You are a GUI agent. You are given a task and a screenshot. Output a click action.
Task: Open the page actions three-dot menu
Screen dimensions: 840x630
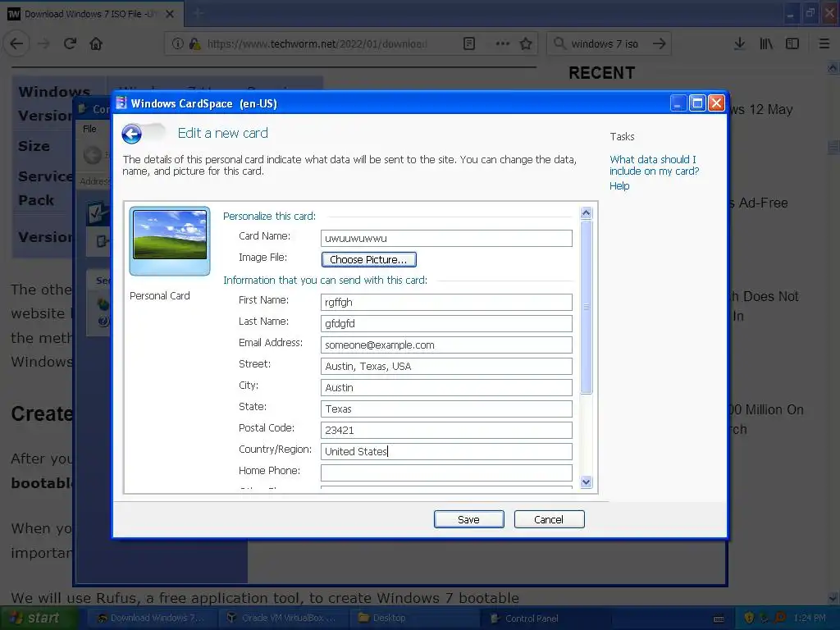click(x=503, y=43)
